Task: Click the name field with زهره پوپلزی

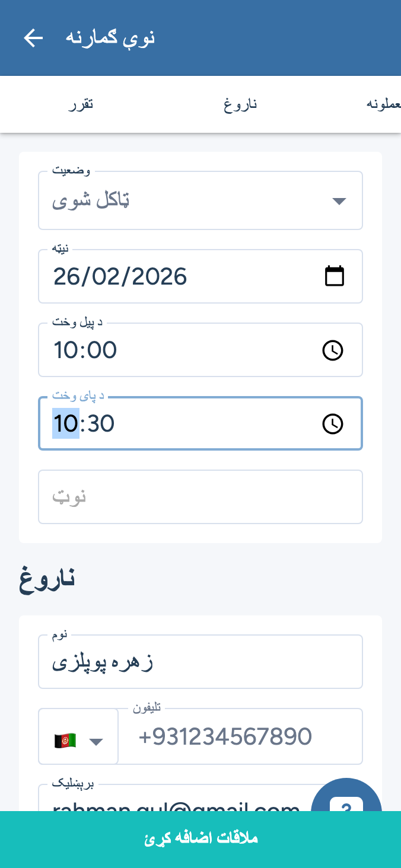Action: pos(200,662)
